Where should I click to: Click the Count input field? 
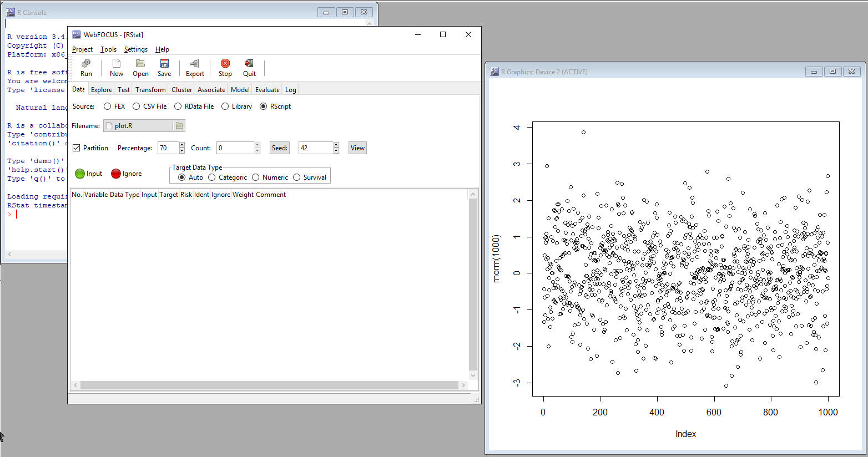pos(235,148)
